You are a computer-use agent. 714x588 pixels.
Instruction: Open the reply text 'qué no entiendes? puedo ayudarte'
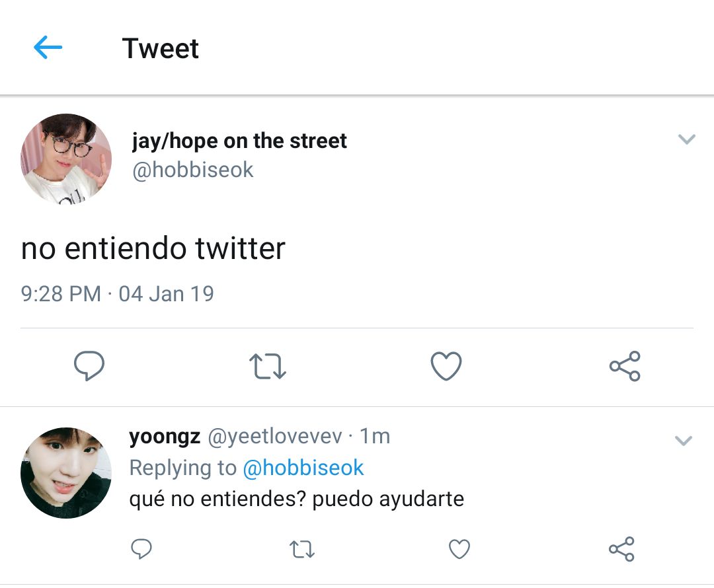[297, 499]
